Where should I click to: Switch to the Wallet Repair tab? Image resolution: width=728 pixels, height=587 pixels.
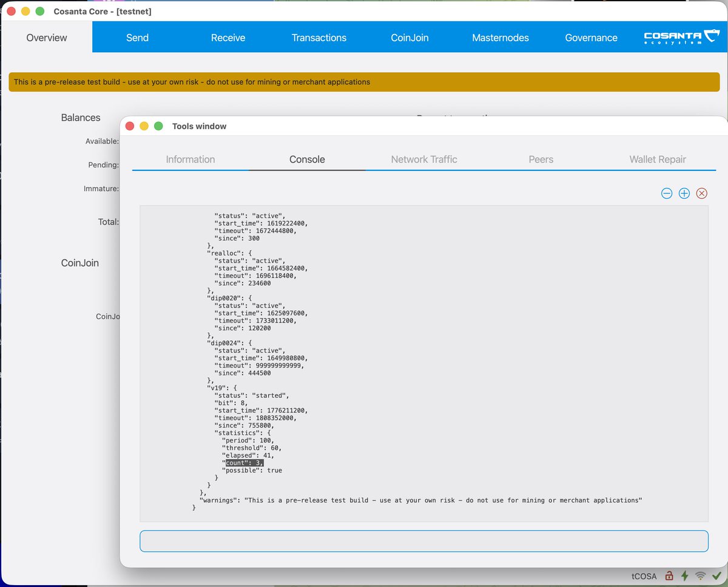(x=658, y=159)
